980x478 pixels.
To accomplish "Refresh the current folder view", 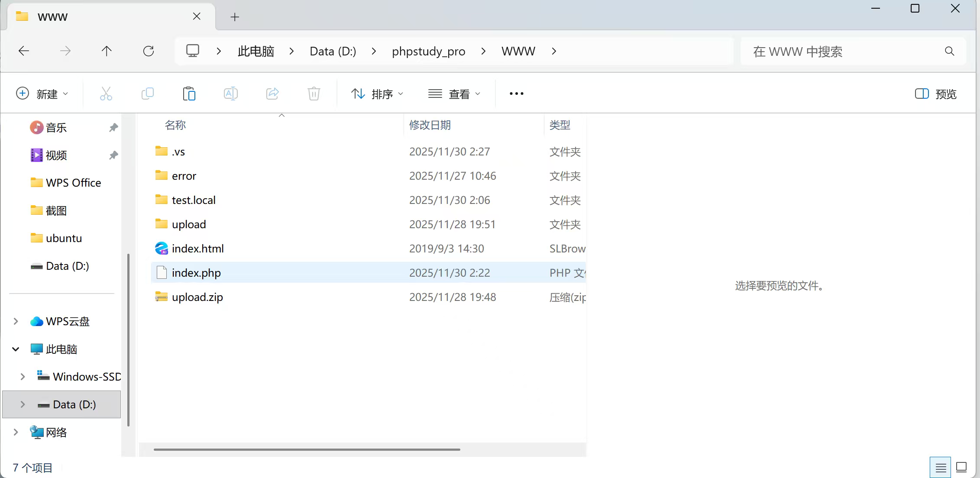I will [149, 51].
